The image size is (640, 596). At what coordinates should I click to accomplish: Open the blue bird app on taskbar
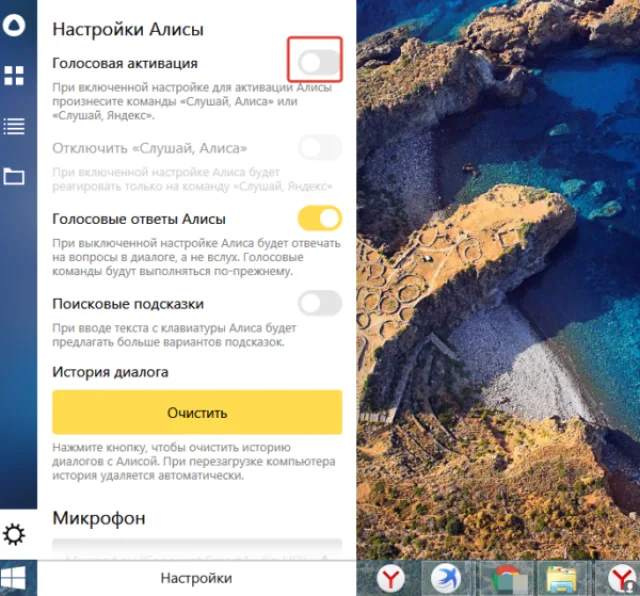[446, 578]
